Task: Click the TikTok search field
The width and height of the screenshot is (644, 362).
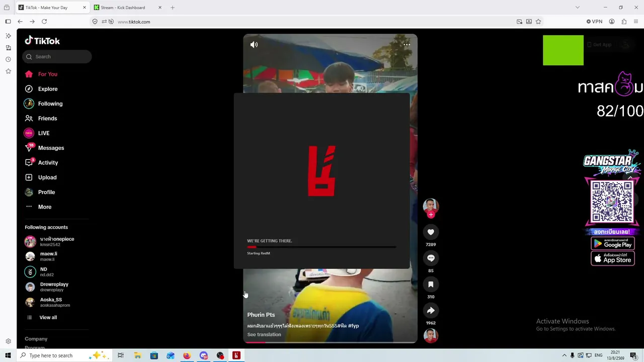Action: [x=57, y=57]
